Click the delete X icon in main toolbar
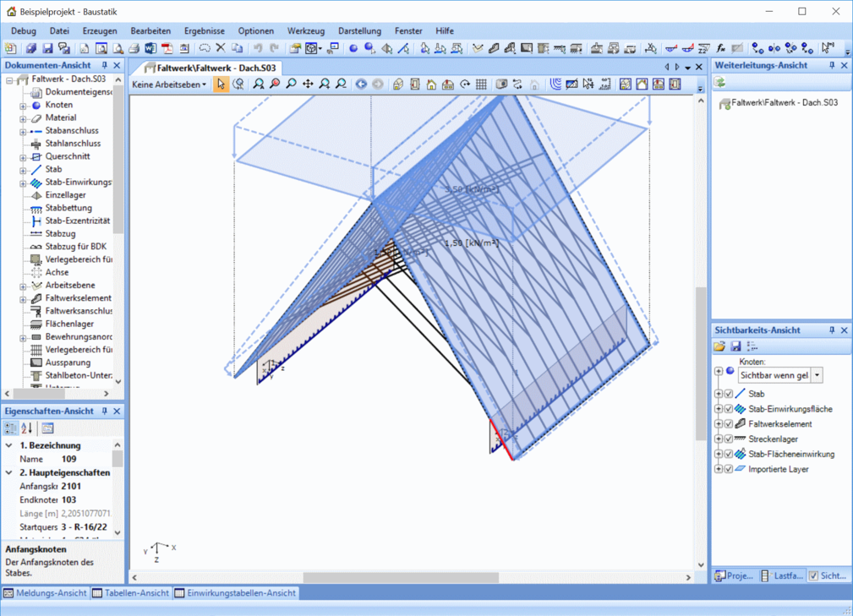The width and height of the screenshot is (853, 616). pyautogui.click(x=221, y=49)
